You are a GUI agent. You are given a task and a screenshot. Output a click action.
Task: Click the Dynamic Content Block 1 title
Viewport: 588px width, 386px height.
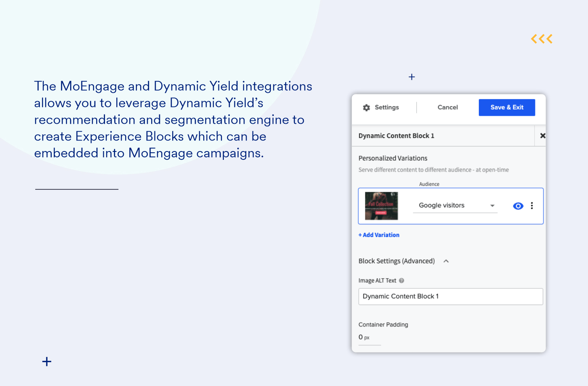point(396,136)
